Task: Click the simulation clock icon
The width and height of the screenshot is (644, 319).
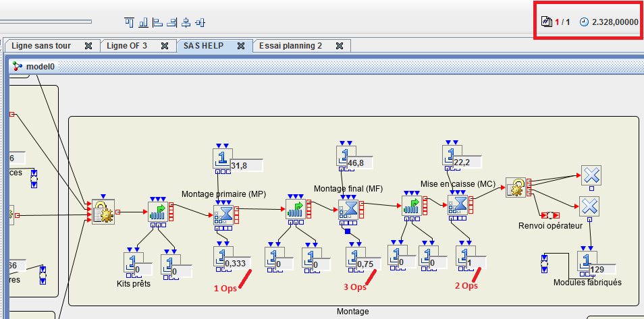Action: (x=584, y=22)
